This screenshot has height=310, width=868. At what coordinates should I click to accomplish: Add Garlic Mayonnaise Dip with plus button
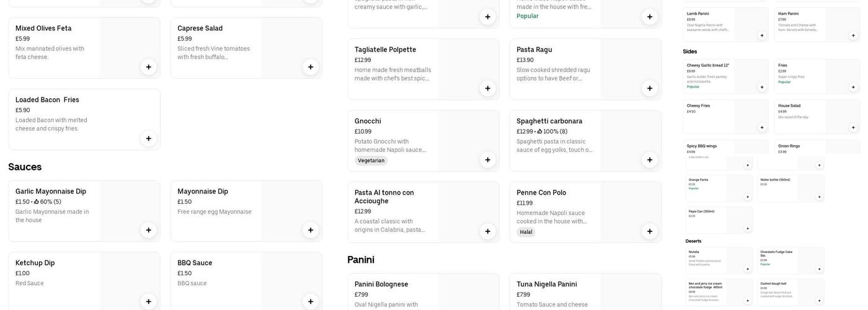tap(149, 230)
